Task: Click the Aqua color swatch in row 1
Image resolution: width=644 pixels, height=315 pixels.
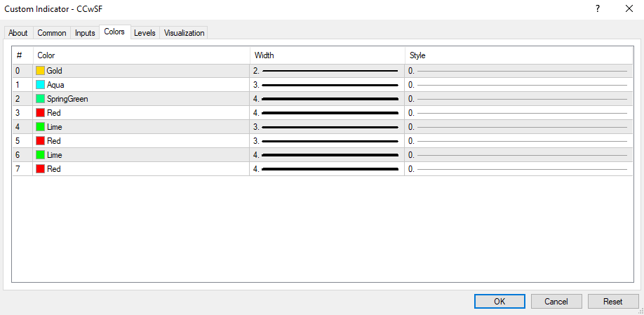Action: 41,85
